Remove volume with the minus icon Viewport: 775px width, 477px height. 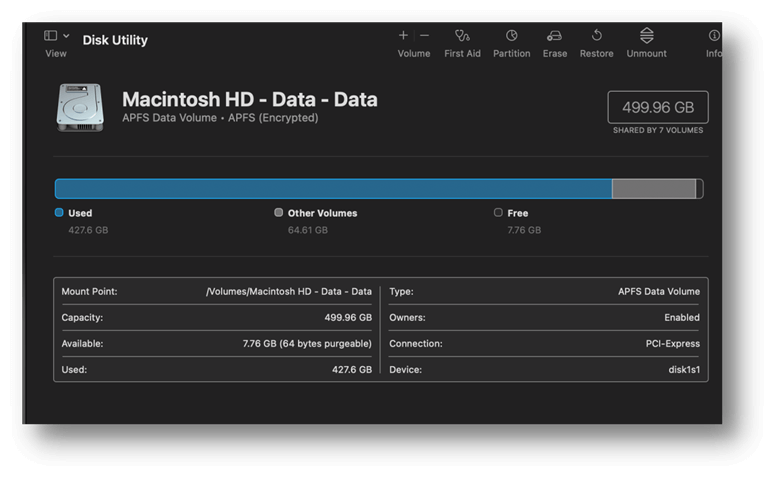pyautogui.click(x=425, y=36)
